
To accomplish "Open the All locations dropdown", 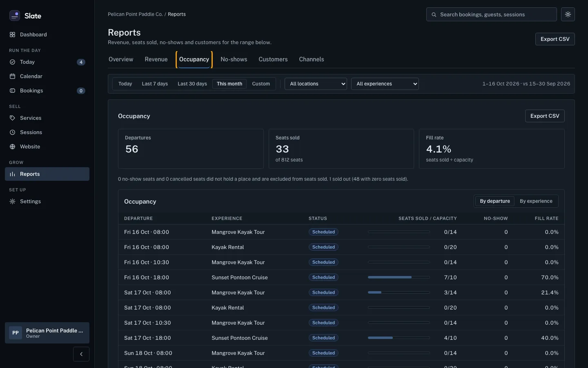I will pyautogui.click(x=316, y=84).
